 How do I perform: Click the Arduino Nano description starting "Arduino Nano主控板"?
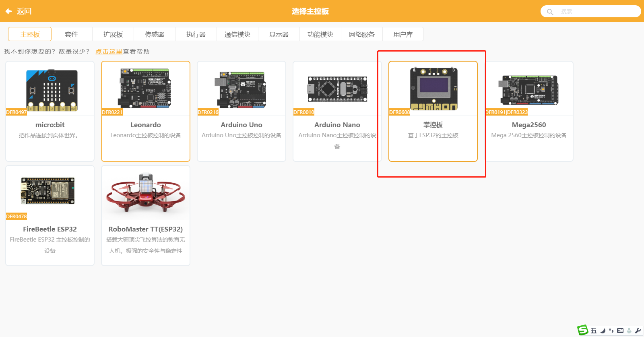click(x=337, y=141)
